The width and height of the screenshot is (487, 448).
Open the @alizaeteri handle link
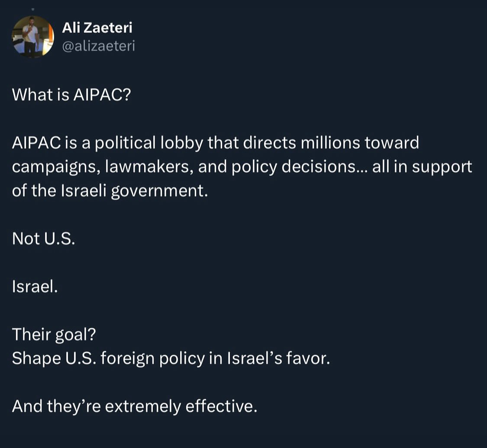(x=98, y=46)
